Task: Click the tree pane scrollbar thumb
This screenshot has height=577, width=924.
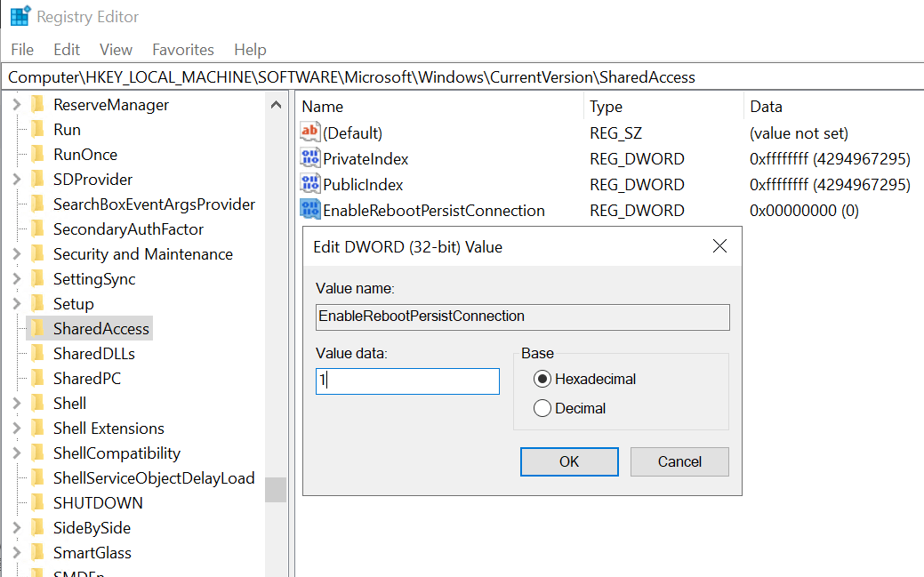Action: [275, 489]
